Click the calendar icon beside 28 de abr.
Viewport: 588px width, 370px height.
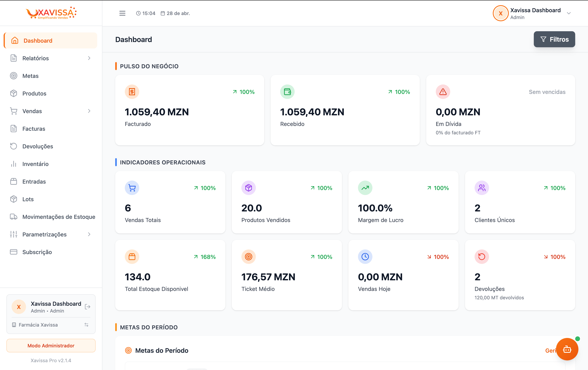(163, 13)
